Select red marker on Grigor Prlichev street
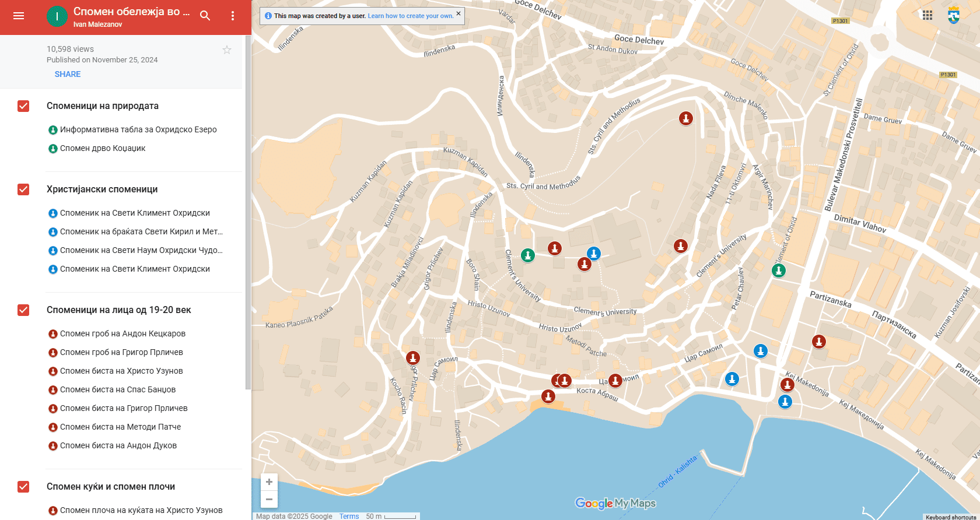Image resolution: width=980 pixels, height=520 pixels. click(413, 357)
